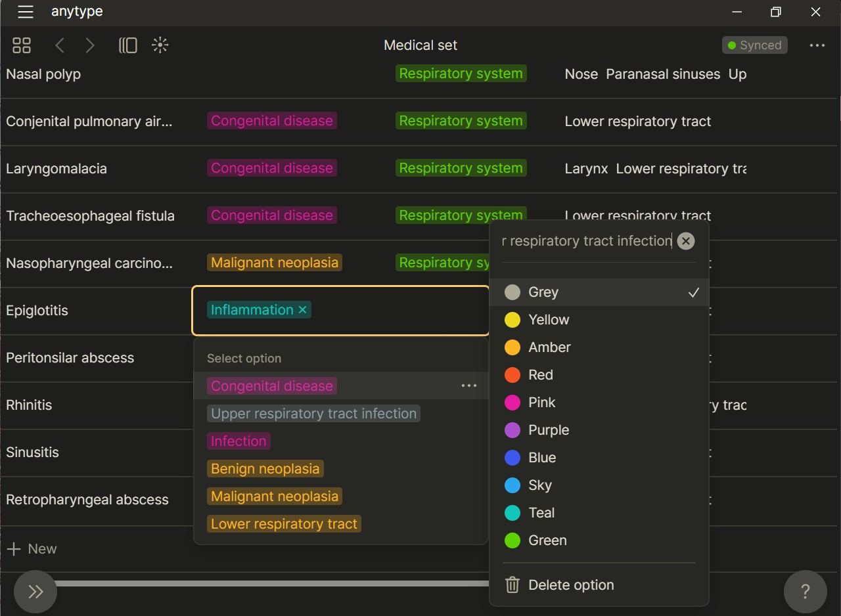
Task: Click Delete option
Action: 570,585
